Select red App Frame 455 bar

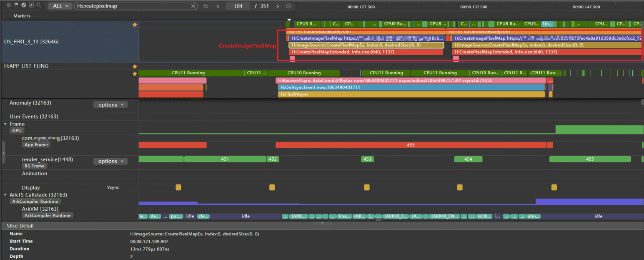click(x=411, y=145)
